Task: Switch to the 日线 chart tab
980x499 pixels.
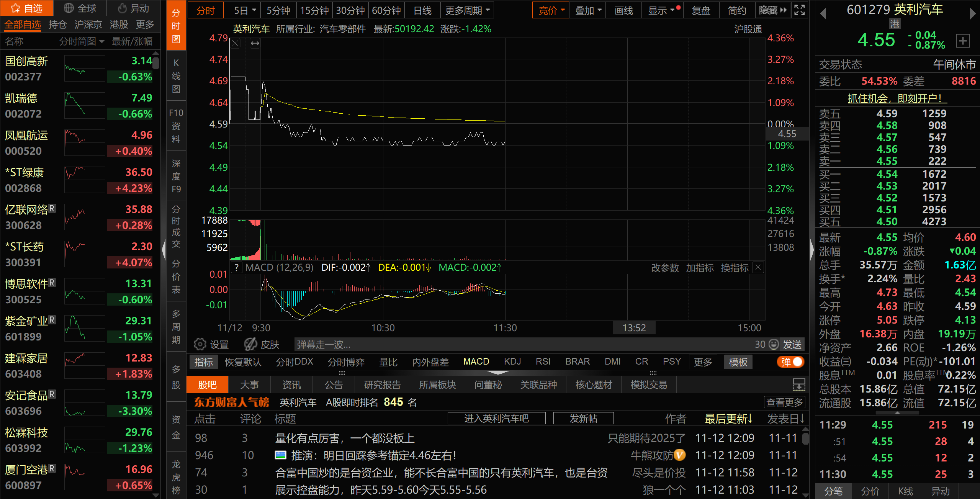Action: (422, 10)
